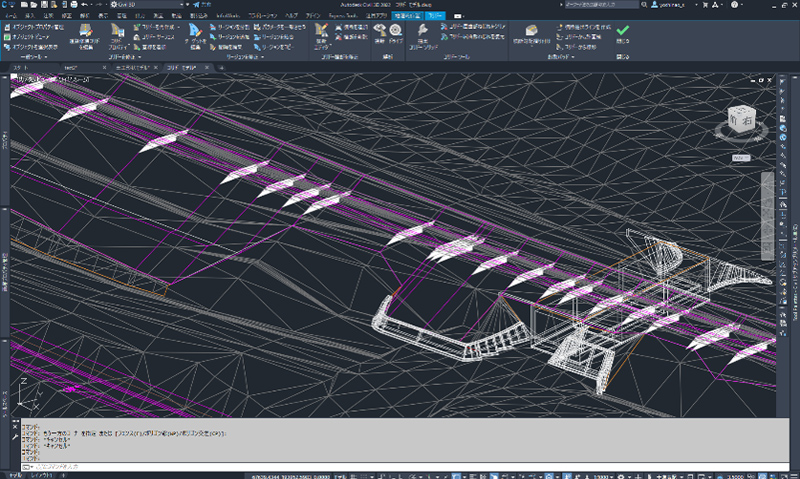800x479 pixels.
Task: Print the drawing with the Plot icon
Action: click(74, 5)
